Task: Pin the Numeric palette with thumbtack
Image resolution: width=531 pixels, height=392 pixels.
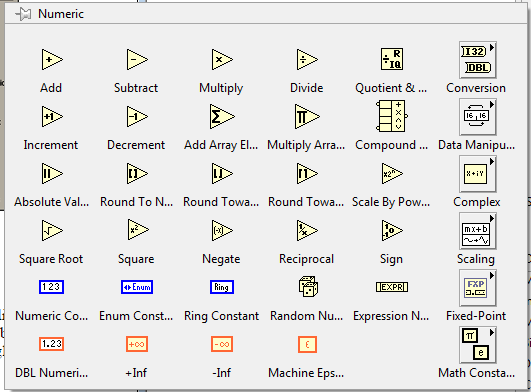Action: pyautogui.click(x=23, y=14)
